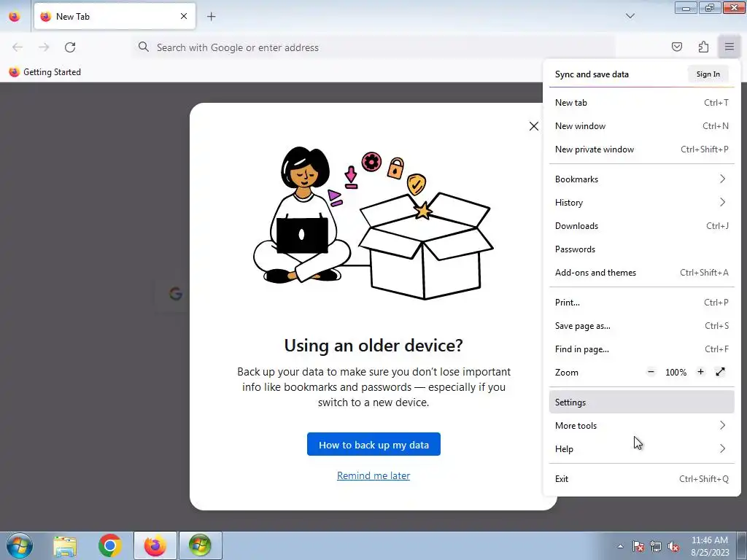Screen dimensions: 747x560
Task: Click How to back up my data
Action: [x=373, y=444]
